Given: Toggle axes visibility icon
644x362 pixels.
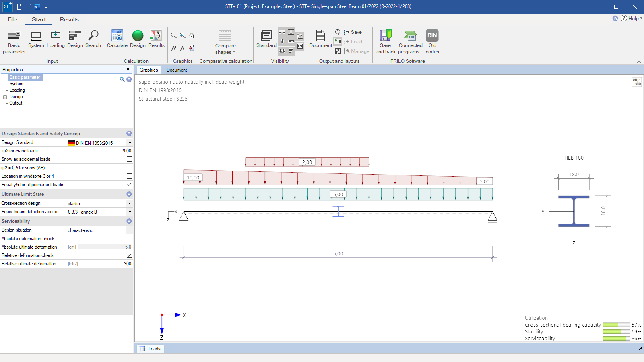Looking at the screenshot, I should click(300, 37).
